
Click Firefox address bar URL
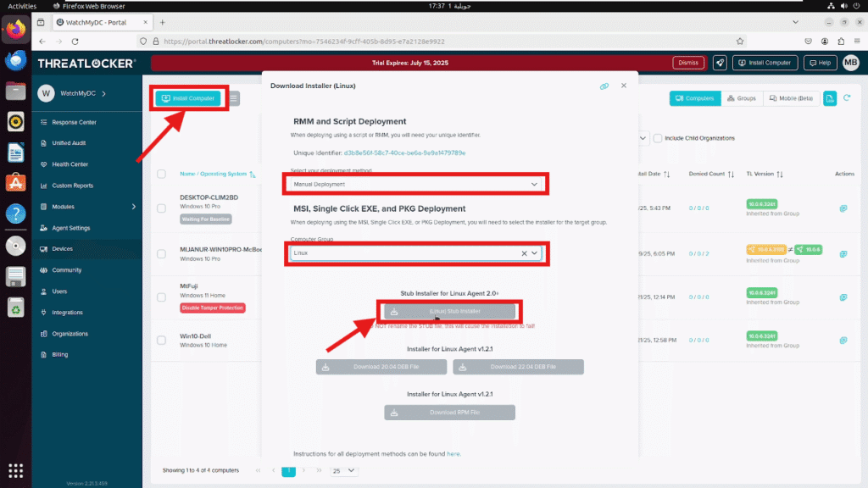[x=304, y=42]
